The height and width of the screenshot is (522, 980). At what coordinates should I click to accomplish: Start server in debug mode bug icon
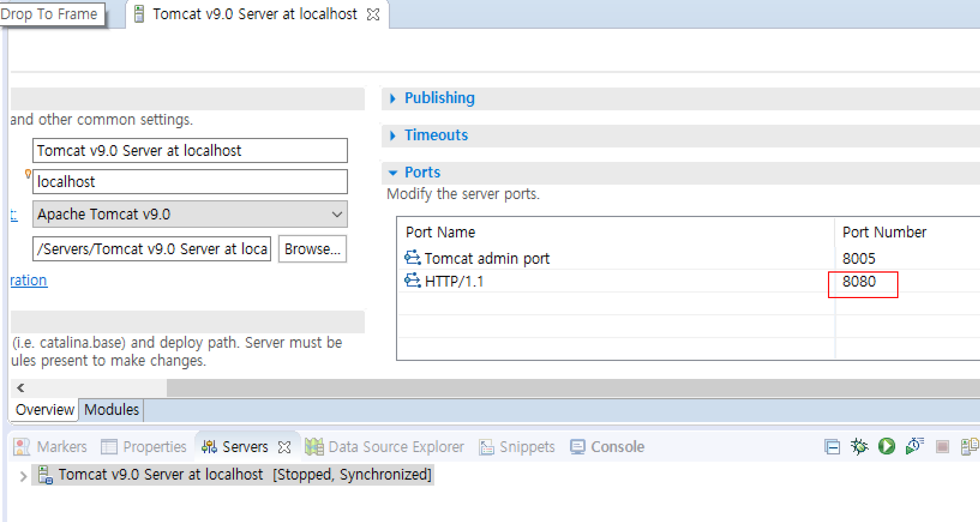point(859,446)
